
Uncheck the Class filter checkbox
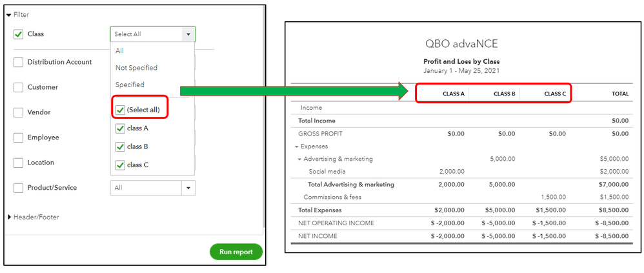click(18, 34)
